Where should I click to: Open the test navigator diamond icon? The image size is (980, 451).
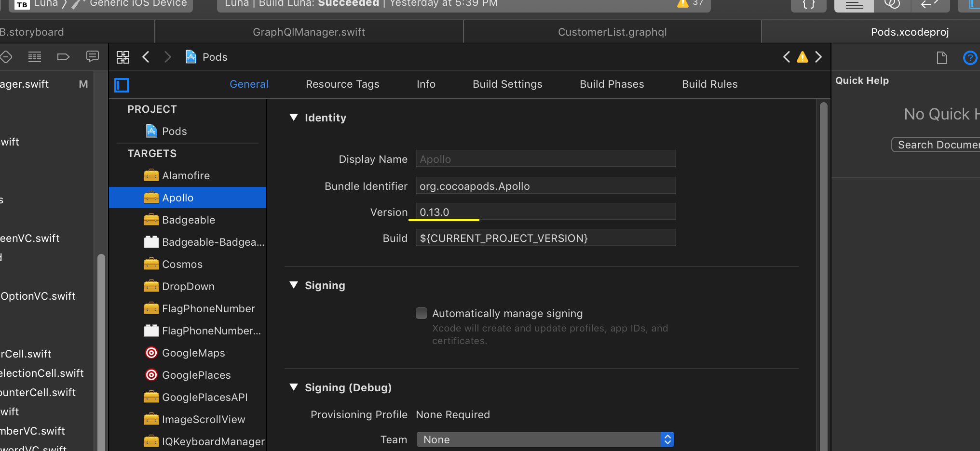click(x=6, y=57)
